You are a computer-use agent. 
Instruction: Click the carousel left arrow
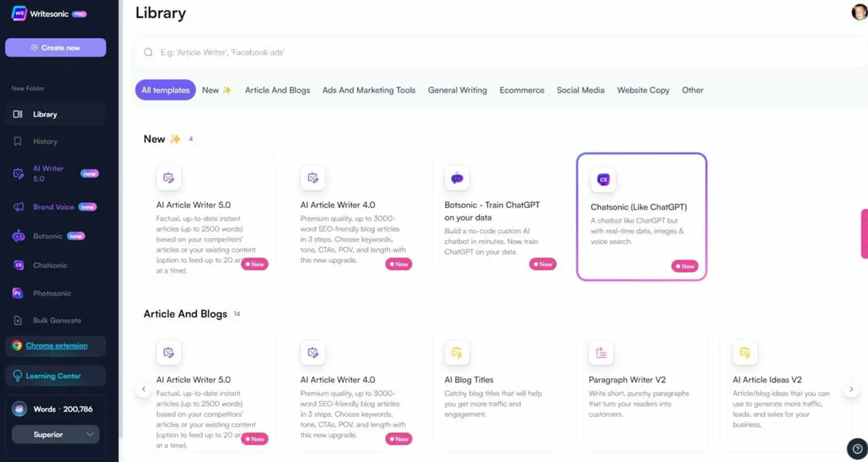point(143,389)
